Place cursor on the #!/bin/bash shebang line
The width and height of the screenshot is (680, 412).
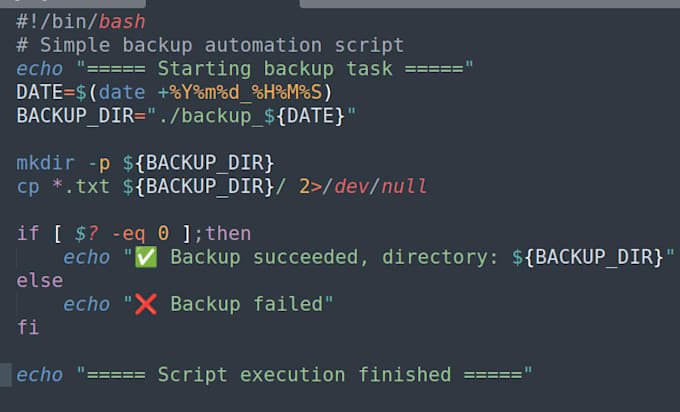(81, 22)
